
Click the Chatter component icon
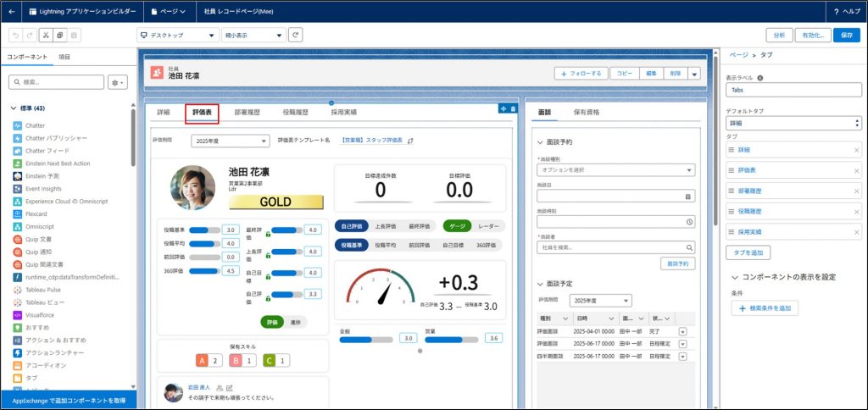coord(17,125)
